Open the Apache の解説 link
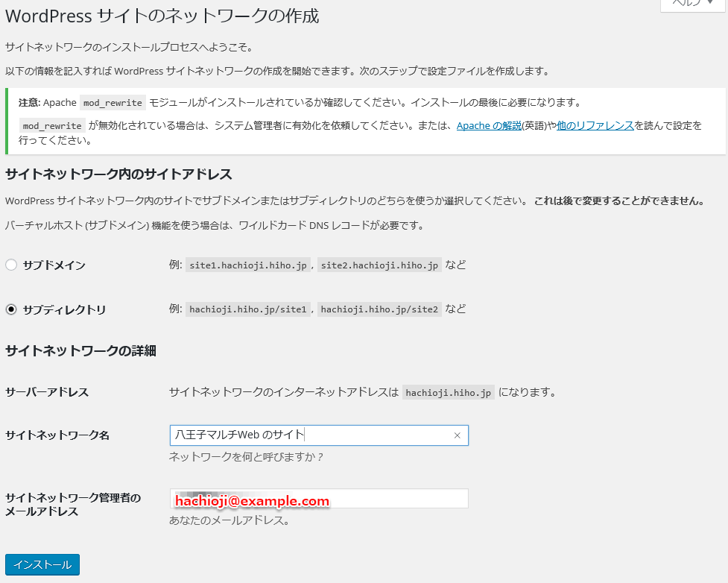Image resolution: width=728 pixels, height=583 pixels. point(489,126)
